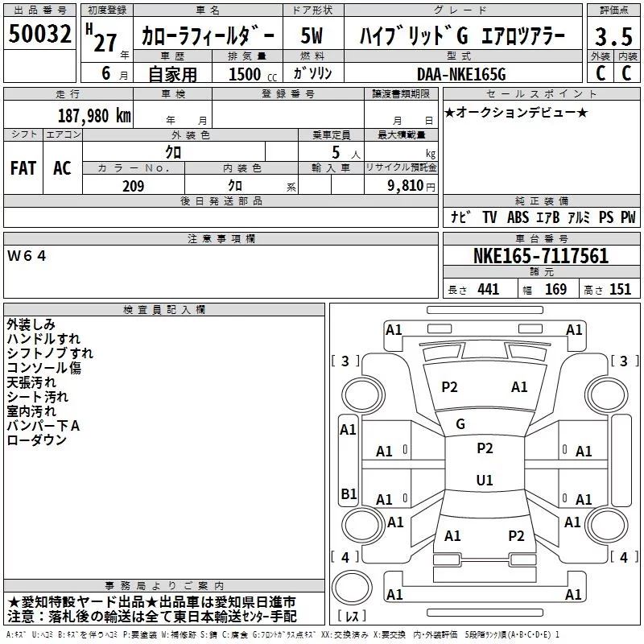The height and width of the screenshot is (644, 644).
Task: Click the U1 dent mark on roof
Action: 485,480
